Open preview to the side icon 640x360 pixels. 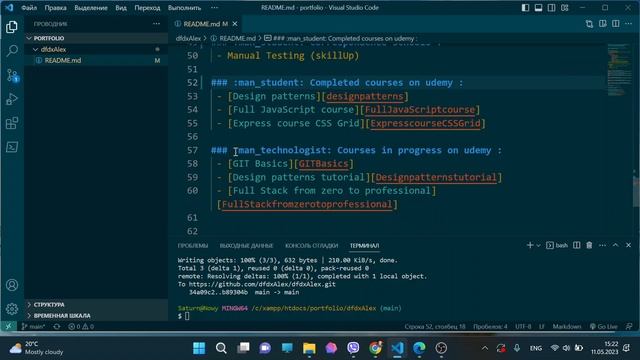click(x=602, y=24)
